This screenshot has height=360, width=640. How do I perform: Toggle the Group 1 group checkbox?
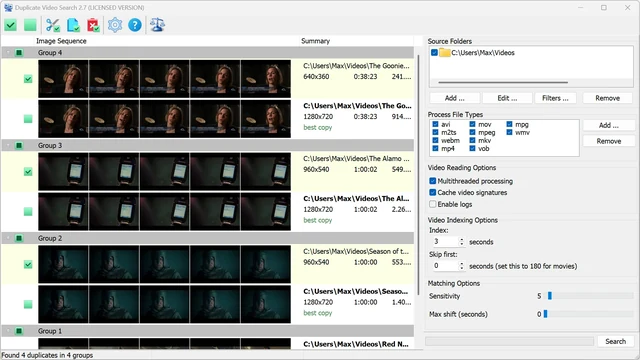tap(19, 331)
